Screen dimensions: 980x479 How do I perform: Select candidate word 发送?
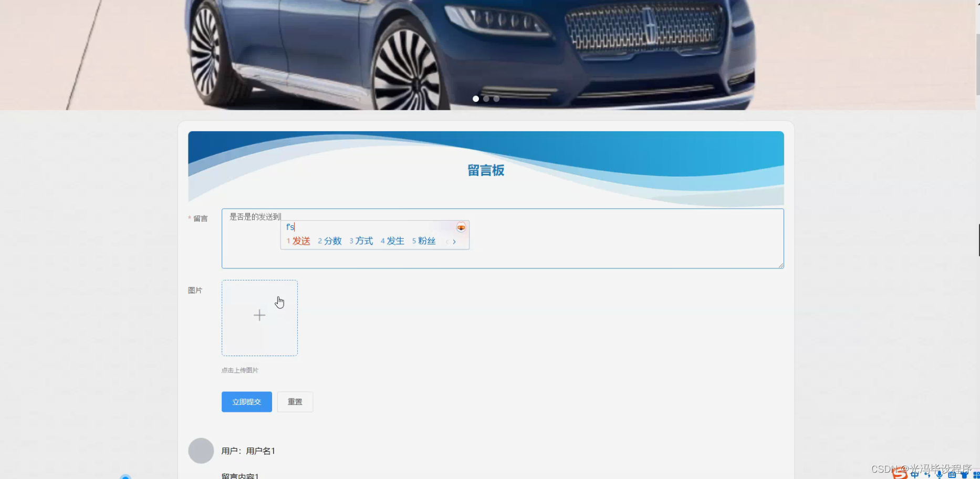[x=302, y=241]
